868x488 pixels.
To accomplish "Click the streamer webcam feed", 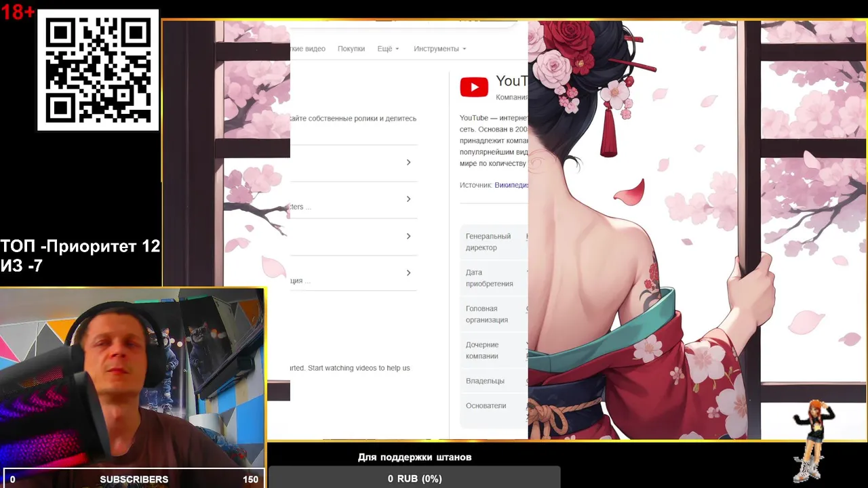I will point(132,378).
